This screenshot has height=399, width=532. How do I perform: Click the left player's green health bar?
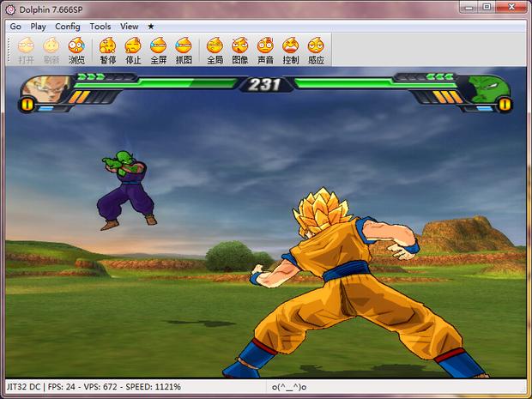pos(154,83)
